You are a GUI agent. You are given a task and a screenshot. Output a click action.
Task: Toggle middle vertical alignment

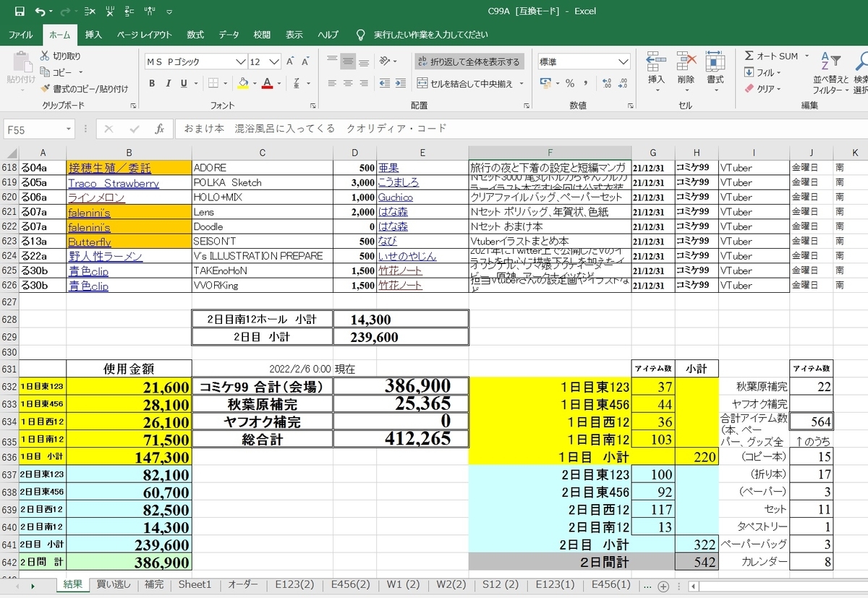click(349, 62)
